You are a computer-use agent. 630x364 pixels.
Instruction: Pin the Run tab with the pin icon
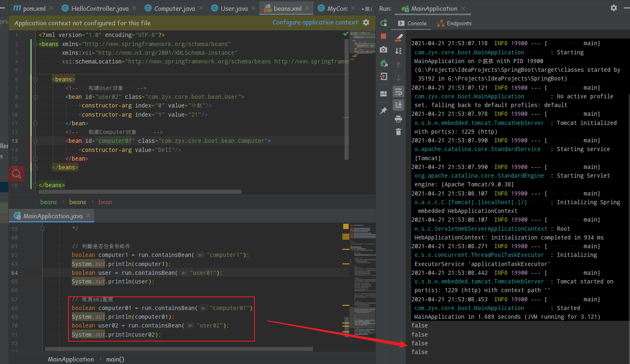(383, 111)
